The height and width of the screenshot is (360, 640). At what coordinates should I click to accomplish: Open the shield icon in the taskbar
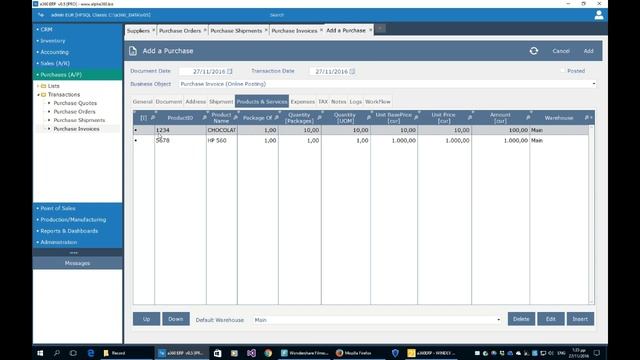coord(395,353)
